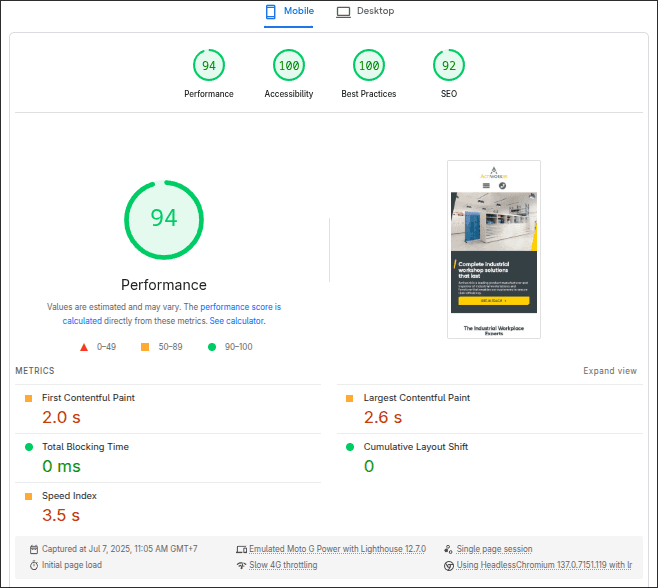Click Using HeadlessChromium 137.0.7151.119
This screenshot has height=588, width=658.
(x=544, y=565)
